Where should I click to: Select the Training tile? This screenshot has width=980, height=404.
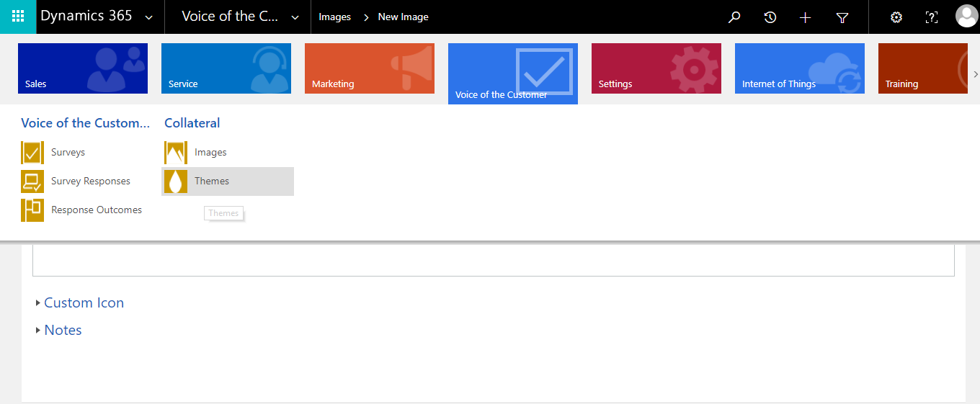923,68
